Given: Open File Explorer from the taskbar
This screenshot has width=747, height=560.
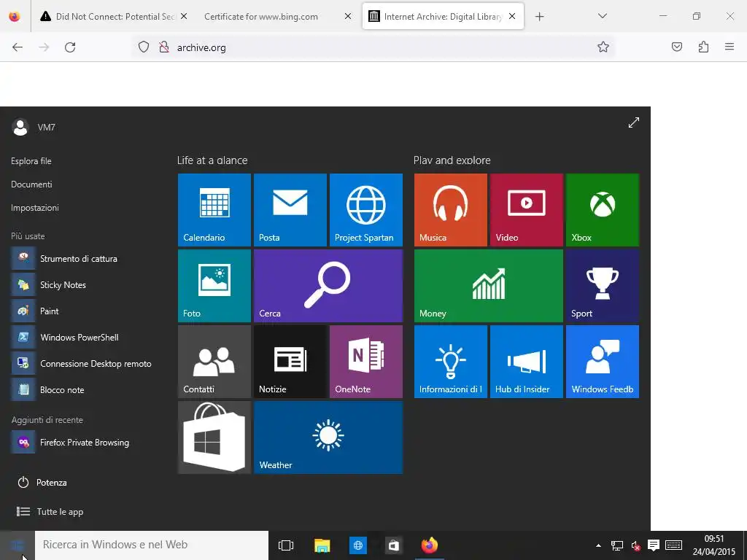Looking at the screenshot, I should [x=322, y=545].
